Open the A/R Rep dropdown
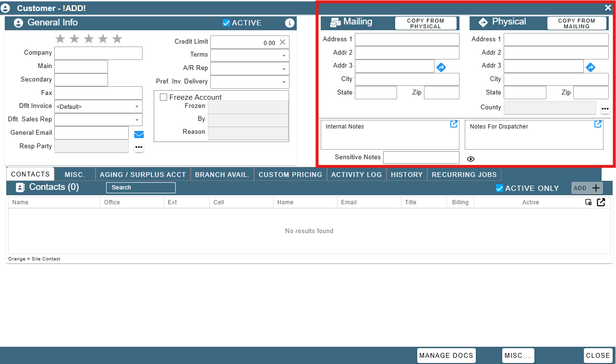This screenshot has height=364, width=616. (x=283, y=69)
